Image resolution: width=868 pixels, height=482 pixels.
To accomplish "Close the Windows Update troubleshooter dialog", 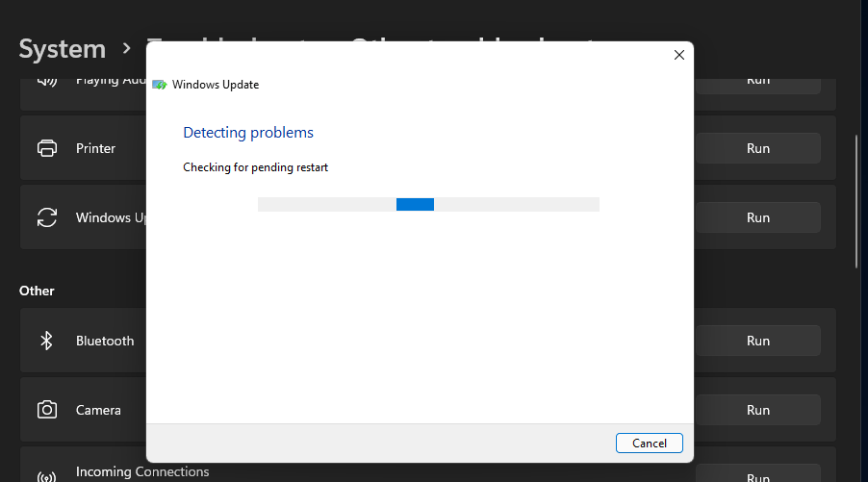I will coord(678,55).
